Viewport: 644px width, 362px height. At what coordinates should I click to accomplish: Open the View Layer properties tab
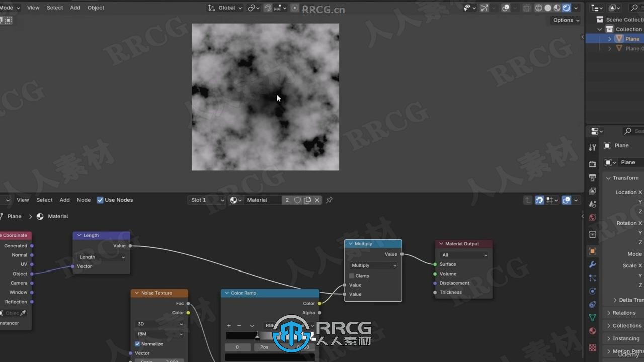point(592,191)
